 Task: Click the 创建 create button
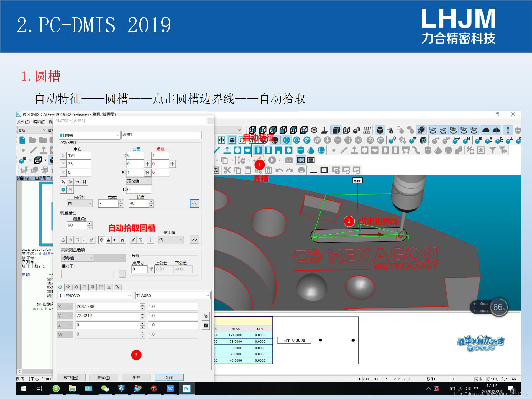(x=136, y=377)
